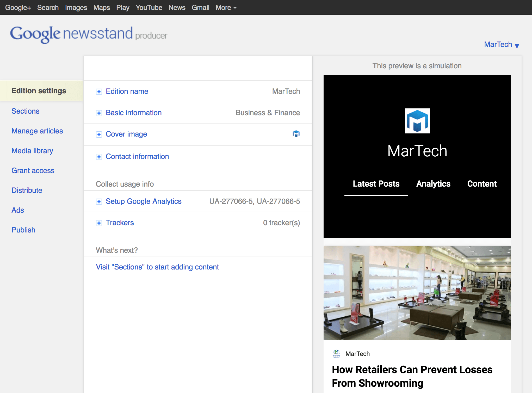Click the small cover image thumbnail icon
Image resolution: width=532 pixels, height=393 pixels.
point(296,134)
